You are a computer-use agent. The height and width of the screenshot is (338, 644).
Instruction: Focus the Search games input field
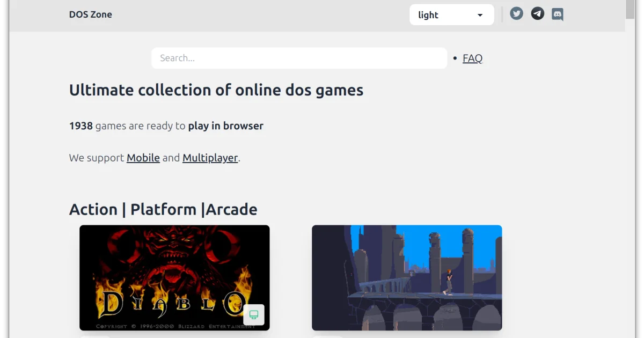(299, 58)
